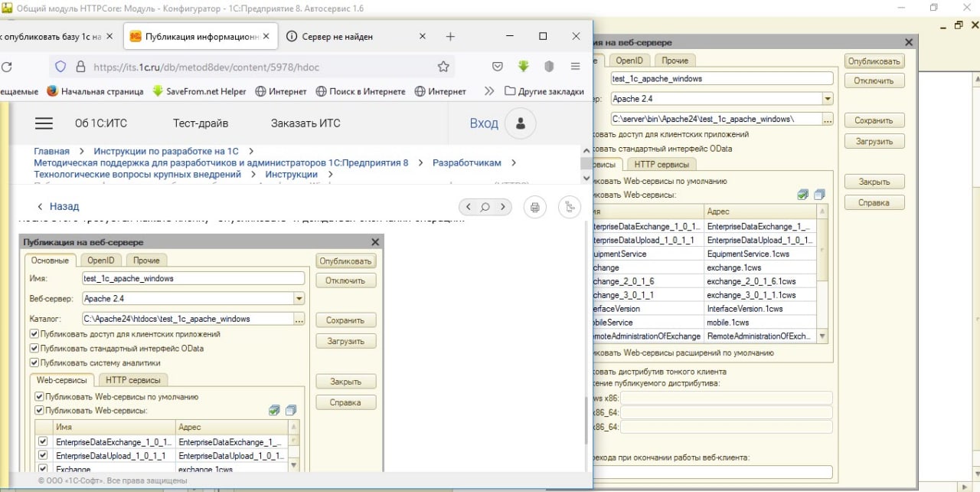Open the Pocket save icon in the Firefox toolbar

(497, 67)
